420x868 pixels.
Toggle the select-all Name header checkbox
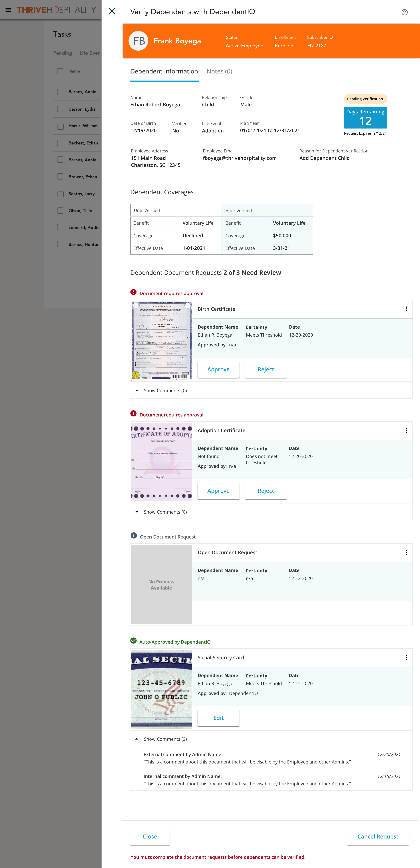pos(60,71)
